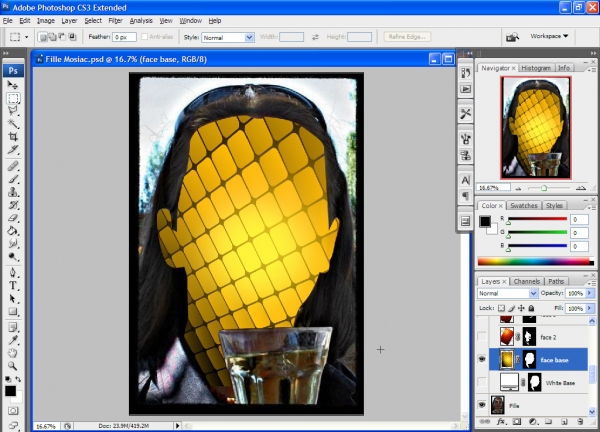Screen dimensions: 600x432
Task: Switch to the Histogram tab
Action: (x=536, y=68)
